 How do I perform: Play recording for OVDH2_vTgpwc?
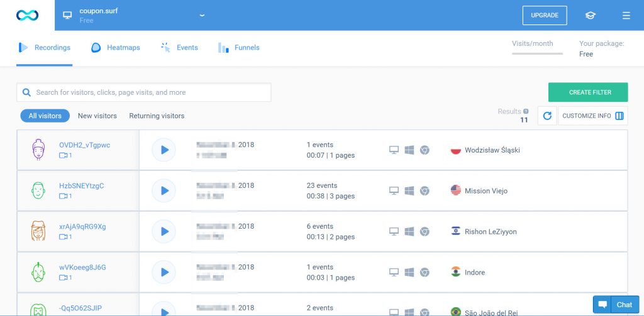164,150
